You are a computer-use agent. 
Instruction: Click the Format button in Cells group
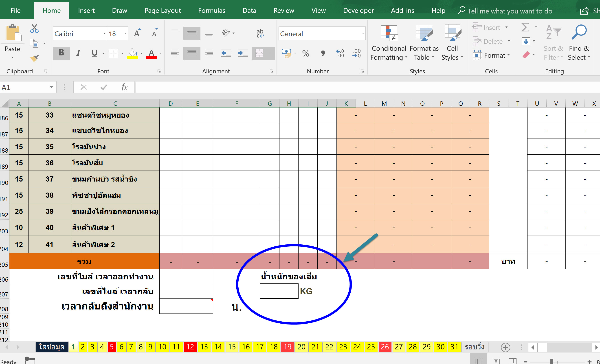pyautogui.click(x=491, y=55)
